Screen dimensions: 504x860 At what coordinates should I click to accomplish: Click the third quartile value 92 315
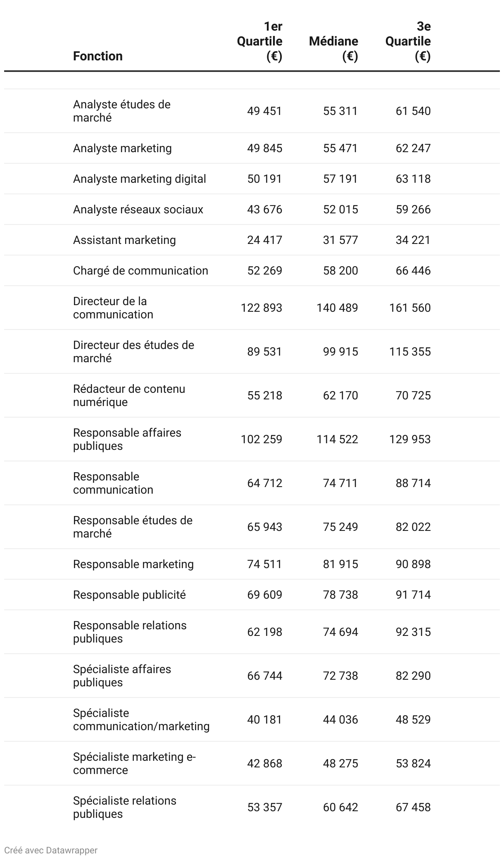[x=413, y=632]
